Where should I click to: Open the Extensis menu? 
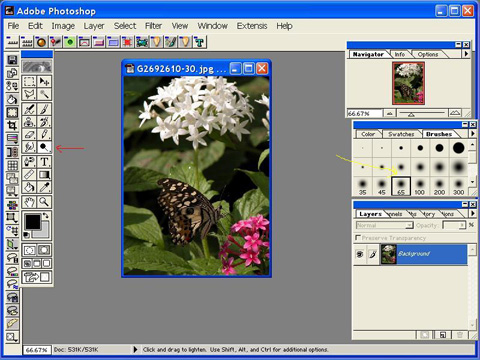coord(252,26)
